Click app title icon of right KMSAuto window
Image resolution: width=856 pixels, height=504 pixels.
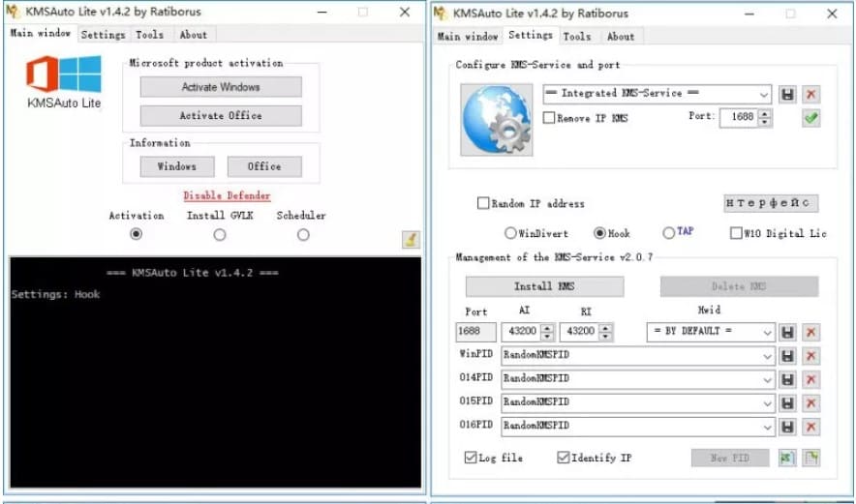point(441,14)
